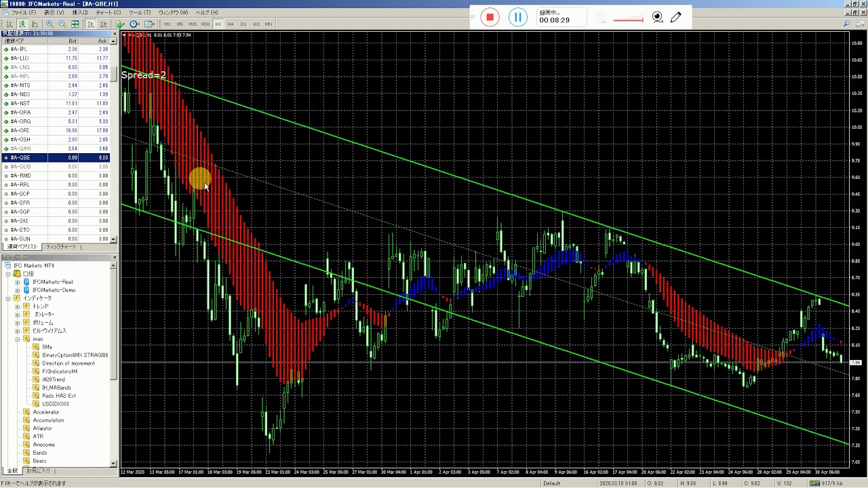The image size is (868, 488).
Task: Open the ファイル (F) menu
Action: tap(24, 12)
